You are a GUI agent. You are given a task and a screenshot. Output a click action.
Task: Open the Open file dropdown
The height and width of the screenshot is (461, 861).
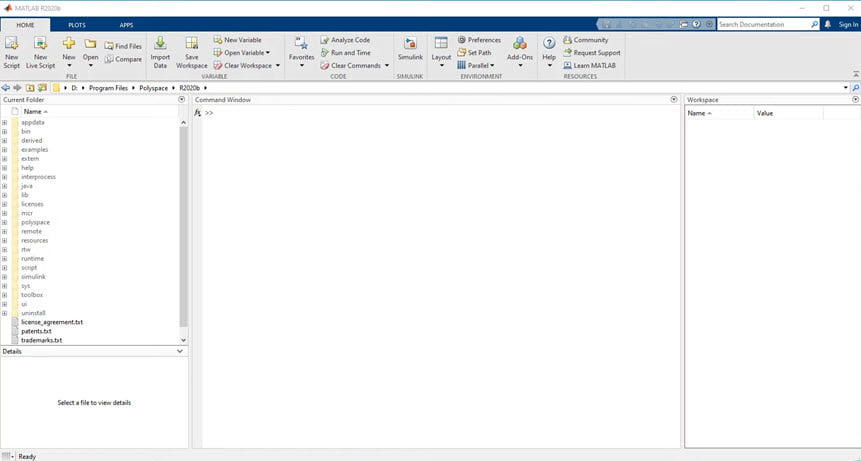tap(91, 65)
